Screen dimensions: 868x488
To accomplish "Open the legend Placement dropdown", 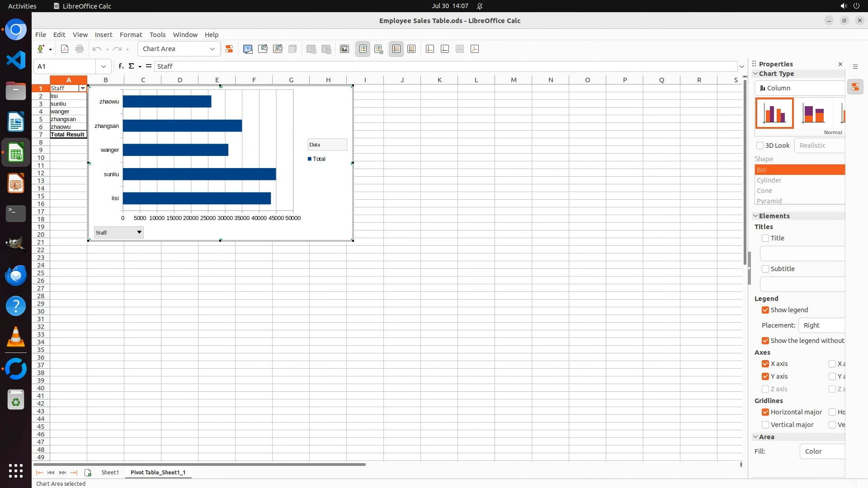I will tap(822, 325).
